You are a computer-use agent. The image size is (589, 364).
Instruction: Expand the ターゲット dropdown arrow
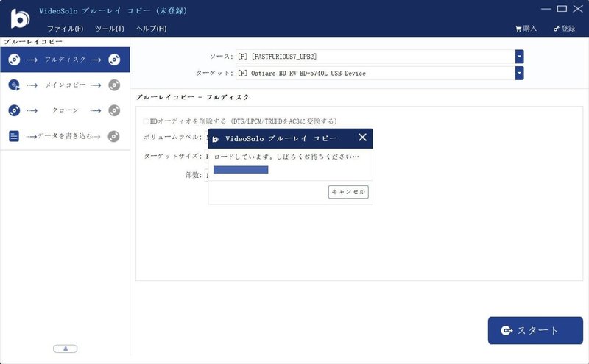click(519, 74)
